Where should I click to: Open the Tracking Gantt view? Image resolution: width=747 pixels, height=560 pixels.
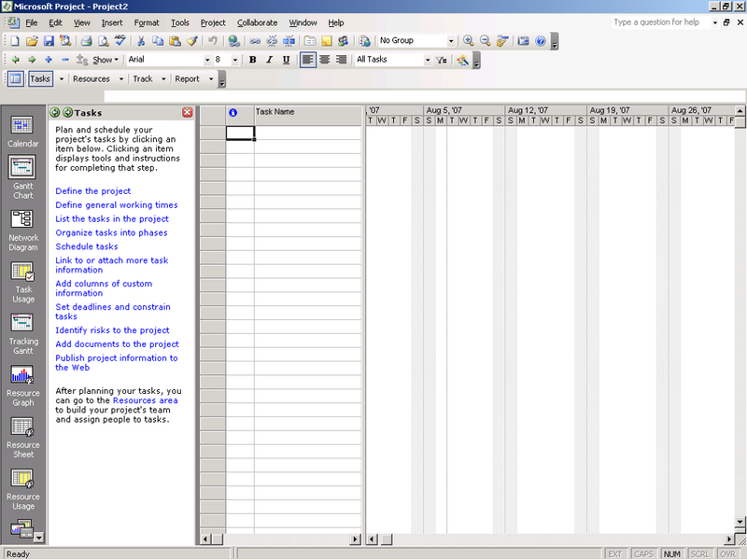[22, 334]
